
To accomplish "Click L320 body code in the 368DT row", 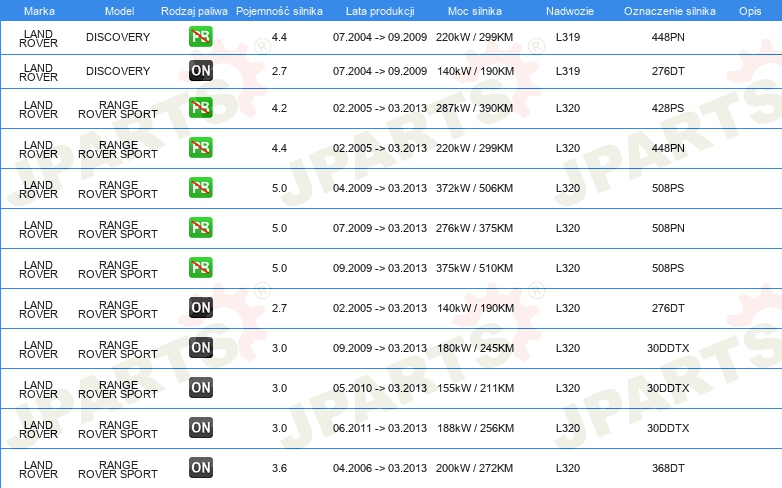I will tap(568, 468).
